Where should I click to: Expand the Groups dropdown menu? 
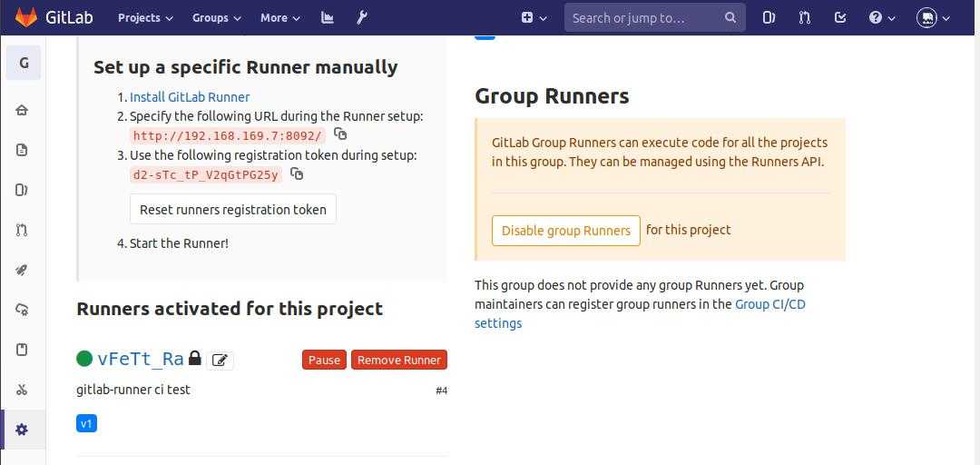(x=216, y=17)
